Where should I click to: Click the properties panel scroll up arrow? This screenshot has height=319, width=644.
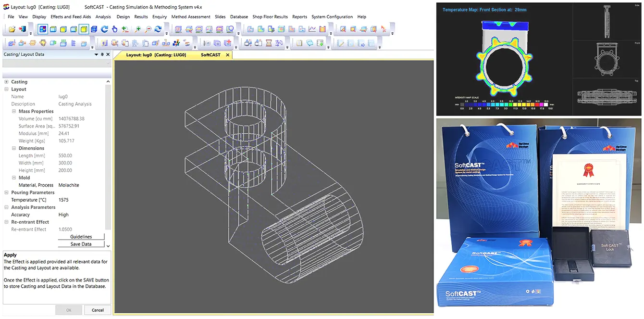(108, 82)
